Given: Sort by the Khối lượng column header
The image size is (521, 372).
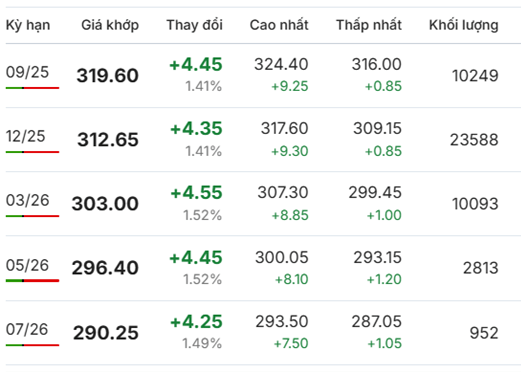Looking at the screenshot, I should click(x=464, y=25).
